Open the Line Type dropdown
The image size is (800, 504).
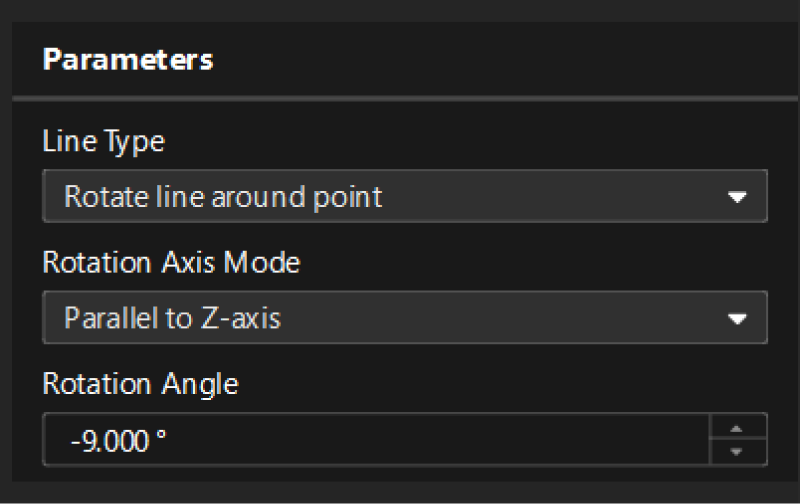[404, 196]
